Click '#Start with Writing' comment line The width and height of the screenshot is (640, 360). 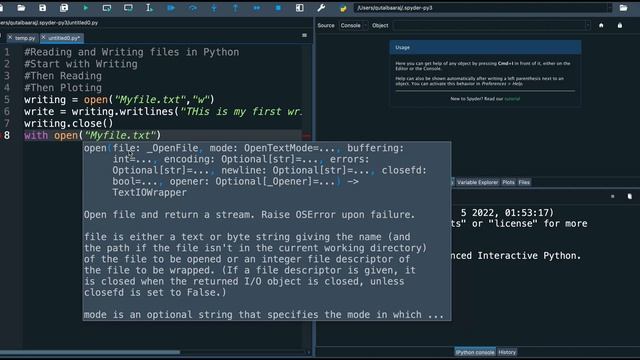tap(81, 64)
